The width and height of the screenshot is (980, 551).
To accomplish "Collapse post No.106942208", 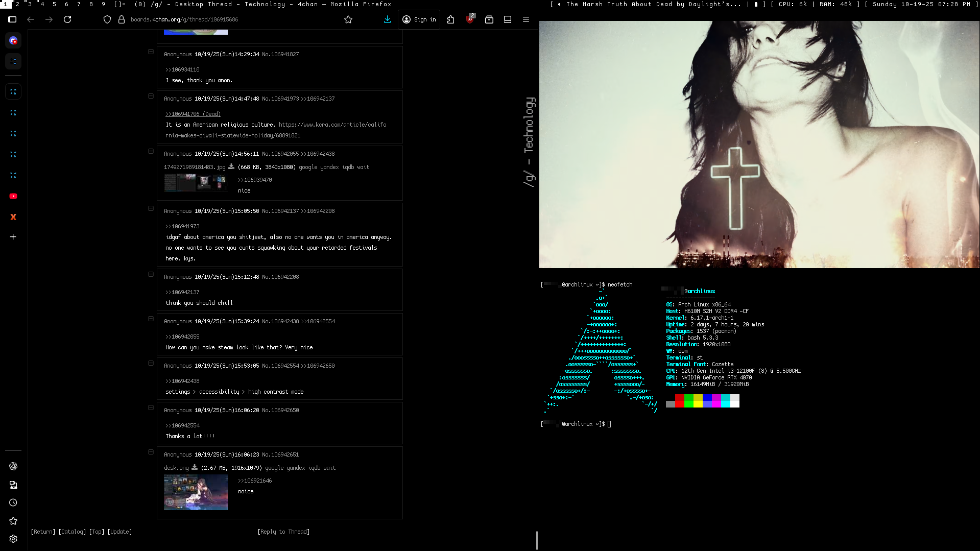I will click(151, 274).
